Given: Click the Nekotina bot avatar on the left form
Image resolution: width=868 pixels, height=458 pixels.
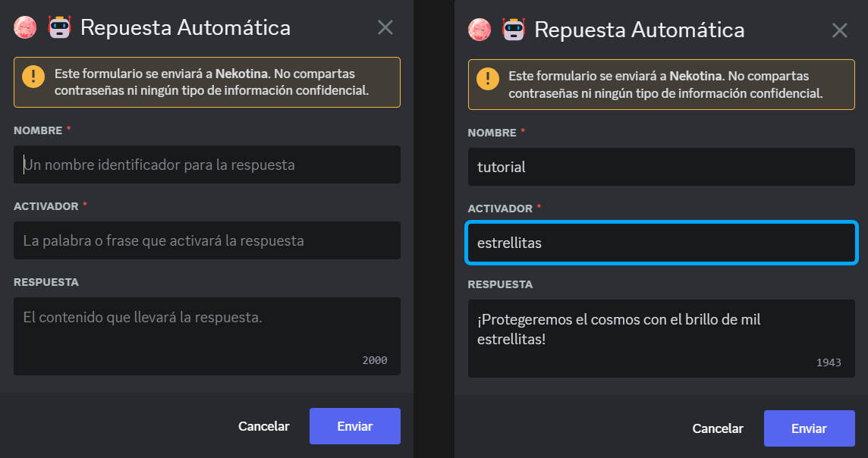Looking at the screenshot, I should (x=25, y=29).
